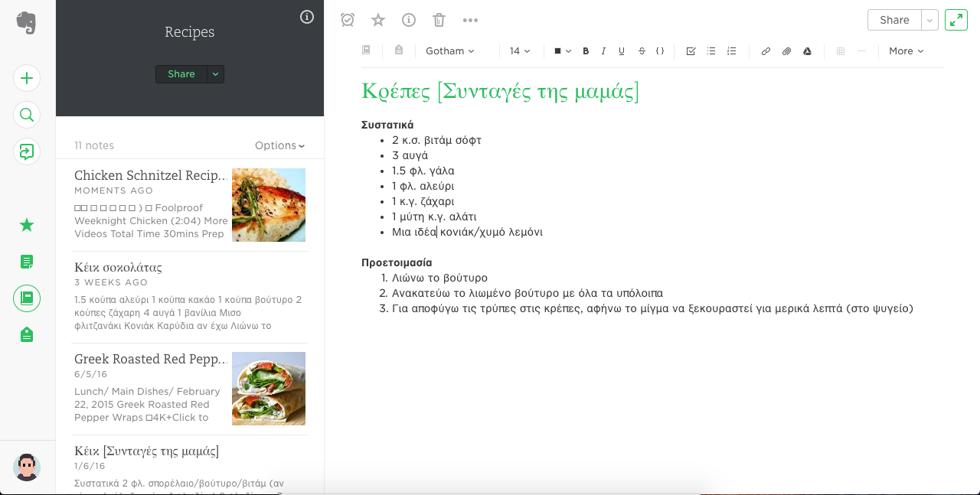980x495 pixels.
Task: Click the Evernote elephant logo
Action: (x=27, y=23)
